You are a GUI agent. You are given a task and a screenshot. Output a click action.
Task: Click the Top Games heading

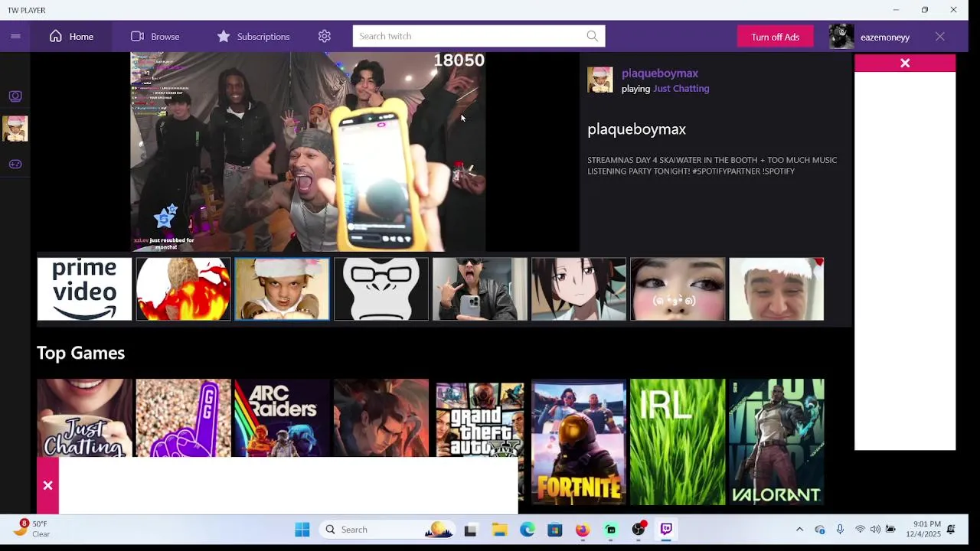pyautogui.click(x=80, y=353)
